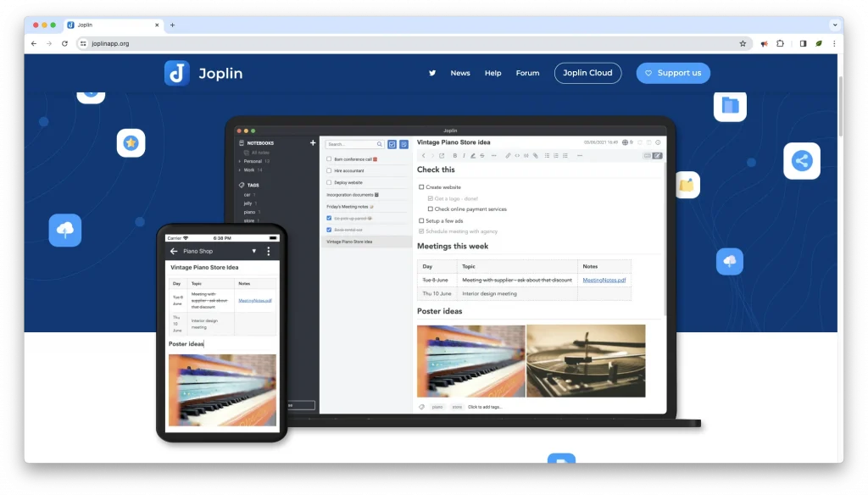Click the green leaf icon in the browser toolbar

coord(819,43)
